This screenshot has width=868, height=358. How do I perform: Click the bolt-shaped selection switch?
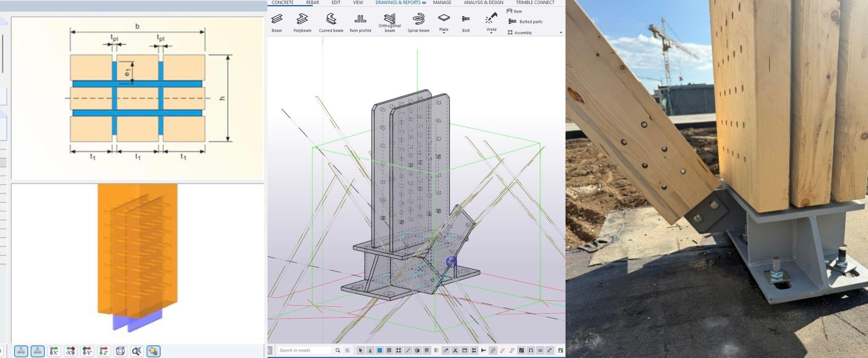point(483,350)
